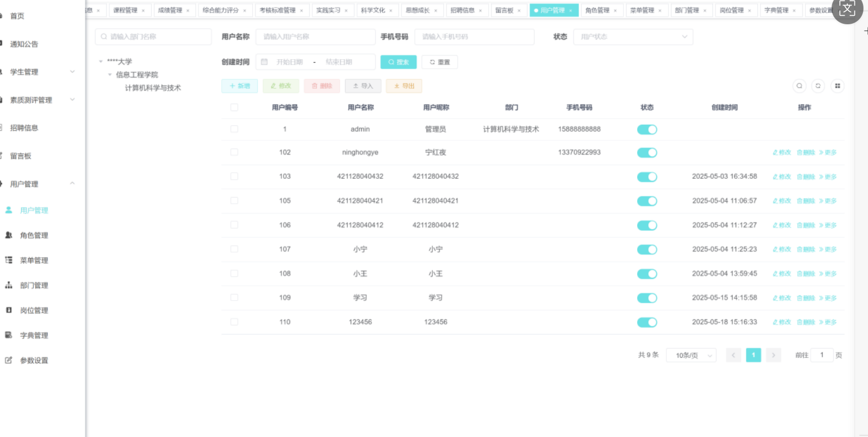Viewport: 868px width, 437px height.
Task: Close the 字典管理 tab
Action: tap(794, 11)
